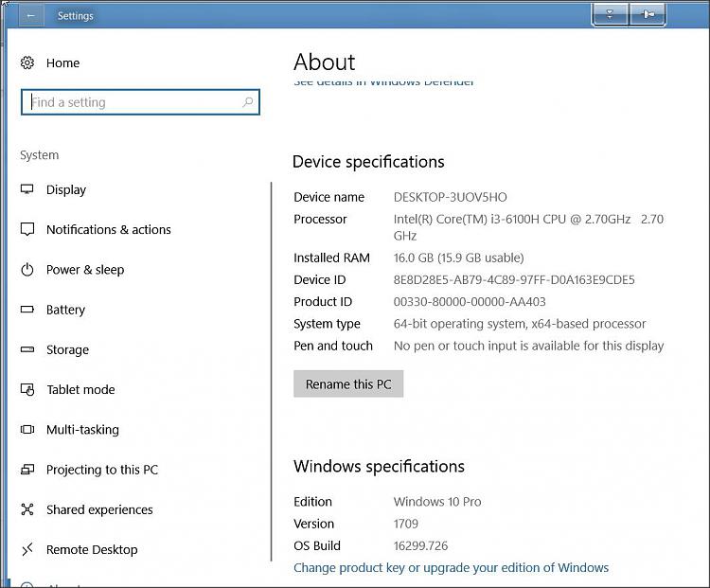Click the Device specifications heading
The image size is (710, 588).
368,162
